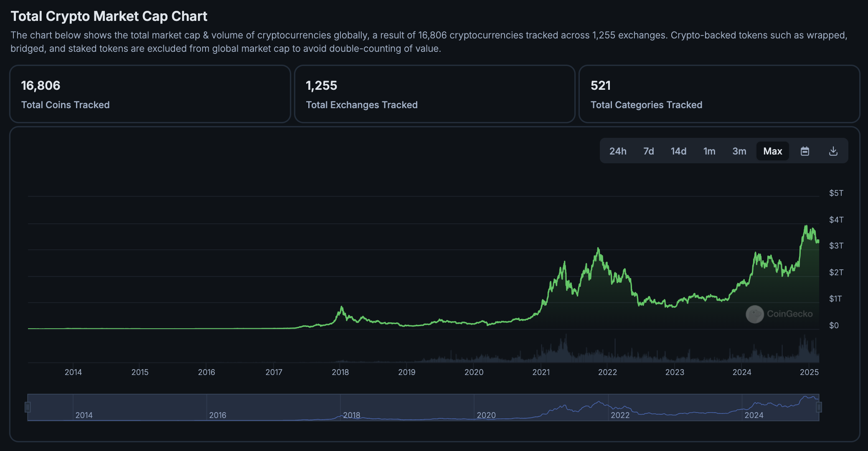The width and height of the screenshot is (868, 451).
Task: Select the 14d time range view
Action: tap(678, 150)
